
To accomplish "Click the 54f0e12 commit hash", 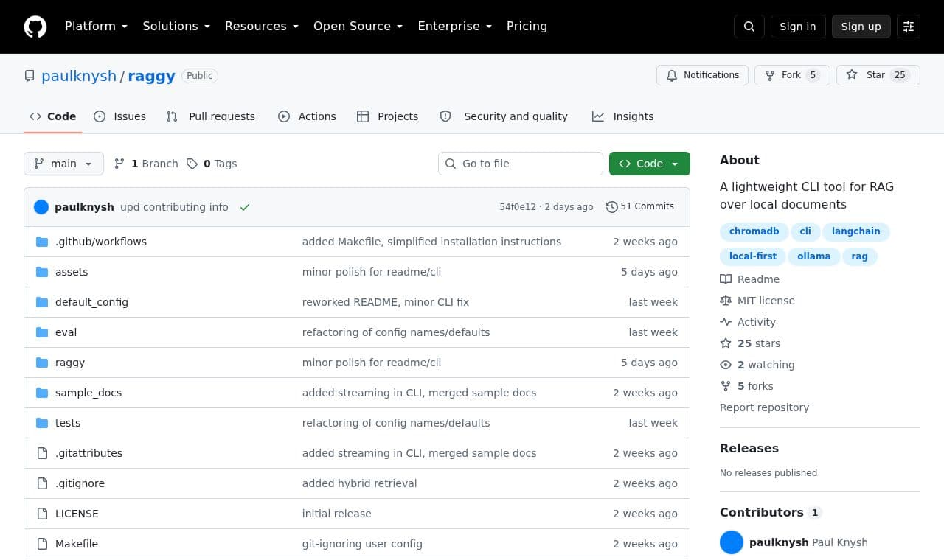I will pos(518,207).
